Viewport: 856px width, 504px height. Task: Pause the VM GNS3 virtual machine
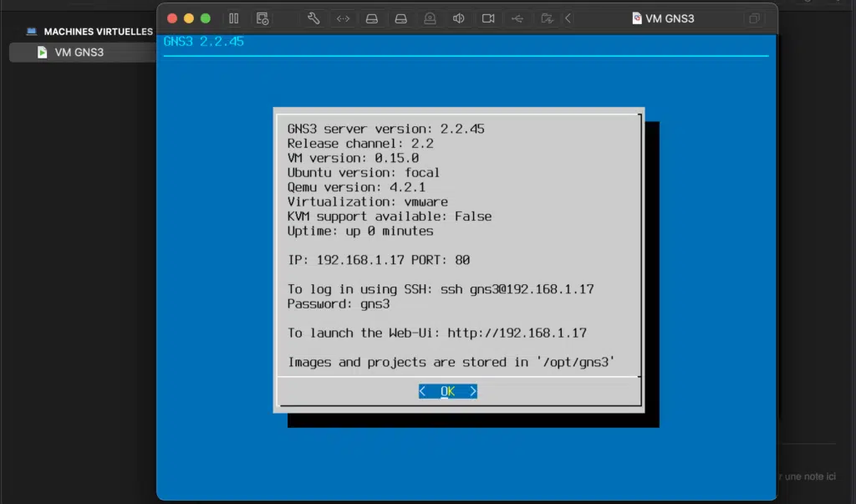pyautogui.click(x=234, y=18)
